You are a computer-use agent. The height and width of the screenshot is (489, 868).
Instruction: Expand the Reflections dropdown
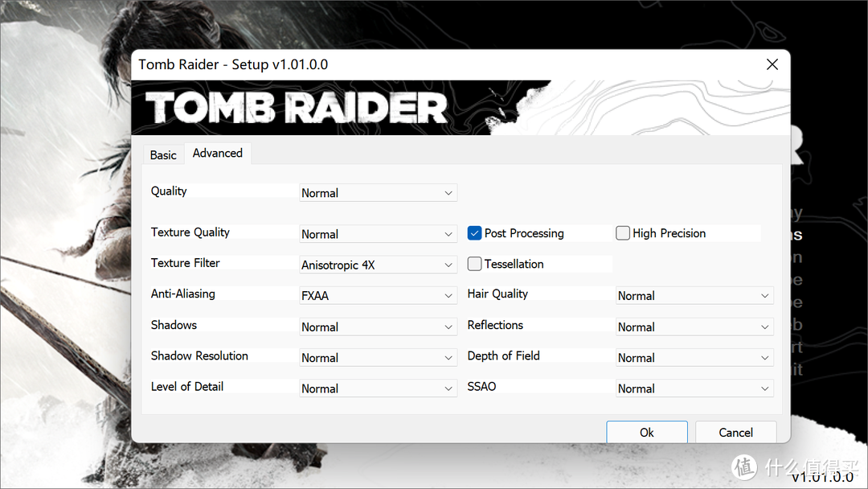pyautogui.click(x=694, y=327)
